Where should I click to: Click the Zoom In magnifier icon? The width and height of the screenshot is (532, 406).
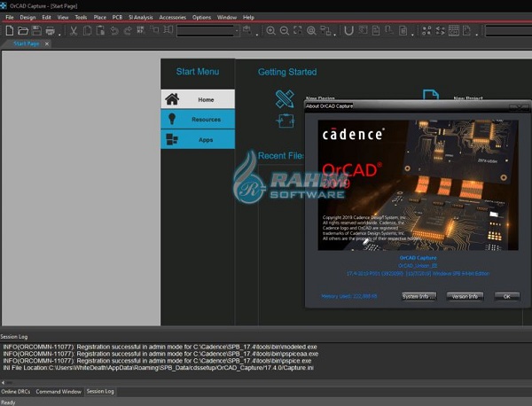tap(270, 30)
